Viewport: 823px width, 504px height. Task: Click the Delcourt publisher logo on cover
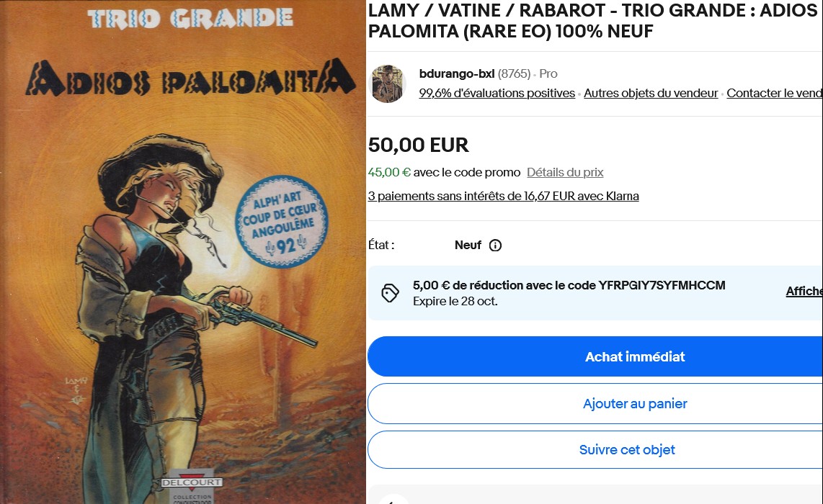coord(192,482)
